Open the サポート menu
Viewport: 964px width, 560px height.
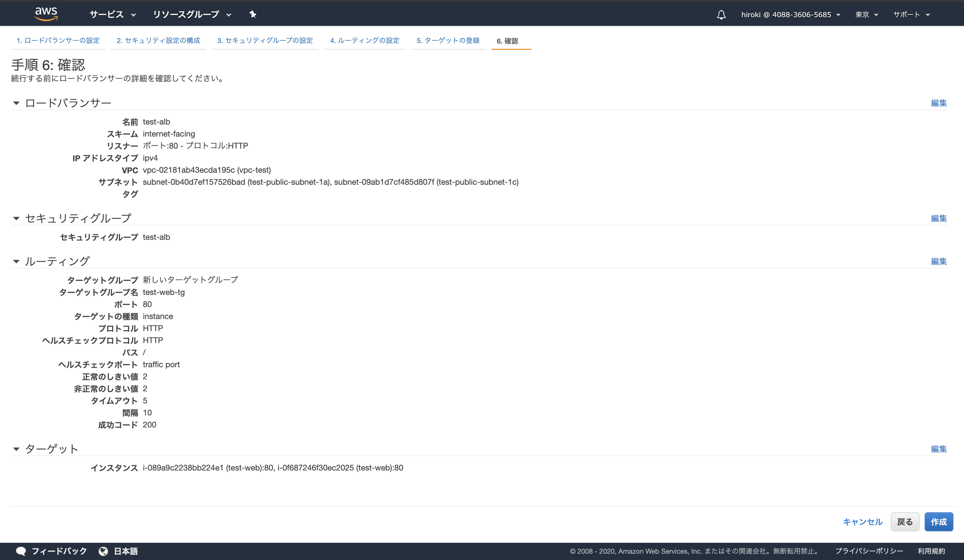click(911, 15)
